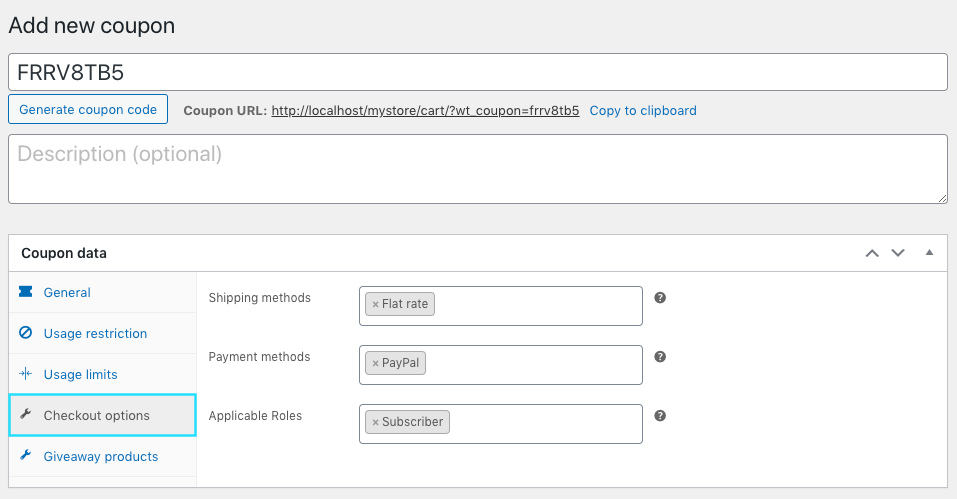Click the Coupon URL: label
Image resolution: width=957 pixels, height=499 pixels.
(x=225, y=110)
